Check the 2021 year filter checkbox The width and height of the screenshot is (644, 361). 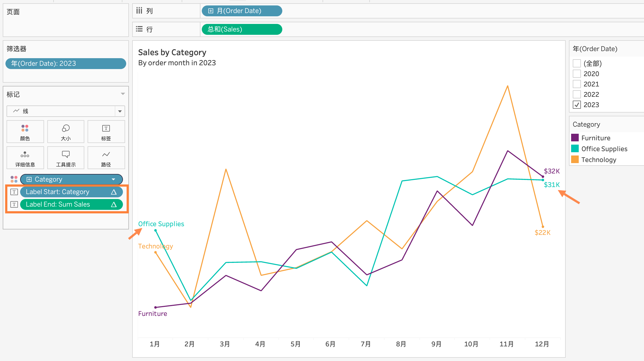[577, 84]
